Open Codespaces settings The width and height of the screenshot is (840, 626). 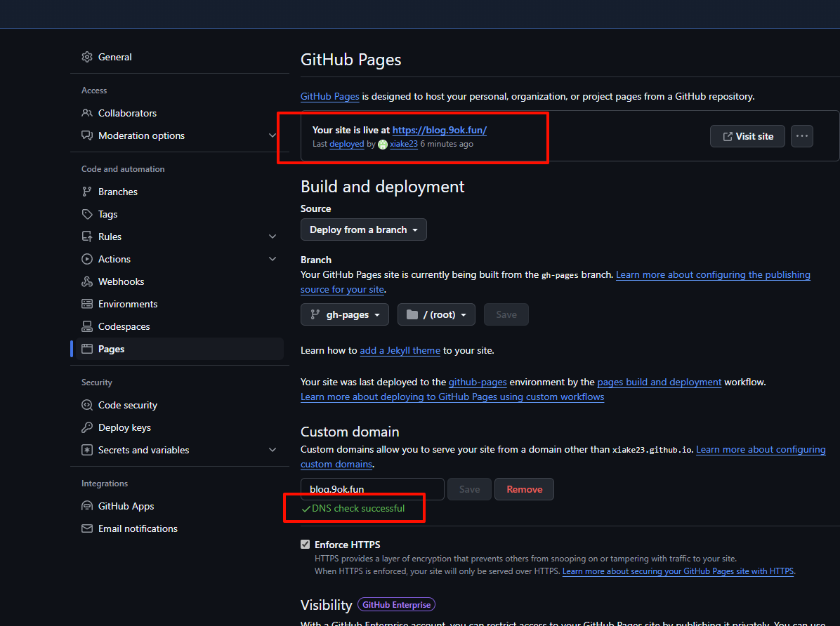124,326
